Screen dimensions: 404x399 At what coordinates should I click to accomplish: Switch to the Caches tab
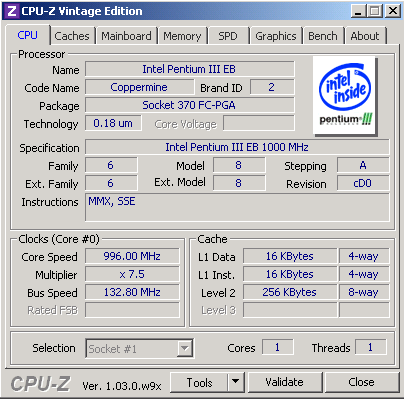click(72, 36)
